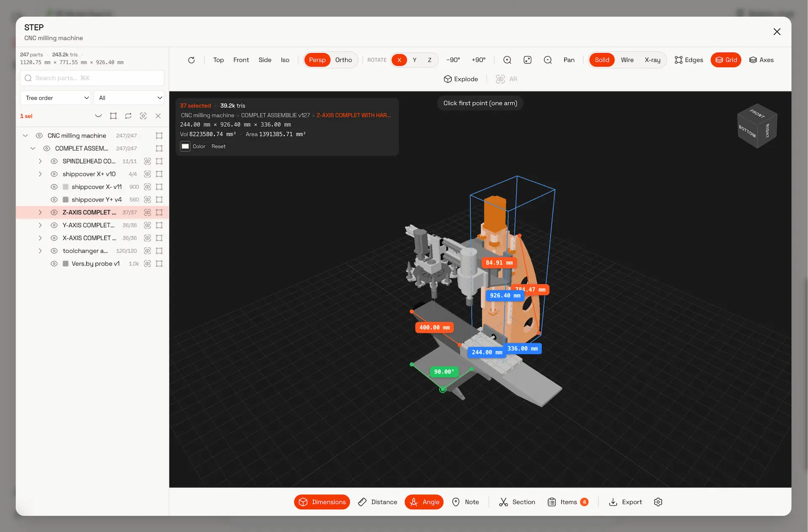Expand the Y-AXIS COMPLET node
This screenshot has height=532, width=808.
tap(40, 225)
